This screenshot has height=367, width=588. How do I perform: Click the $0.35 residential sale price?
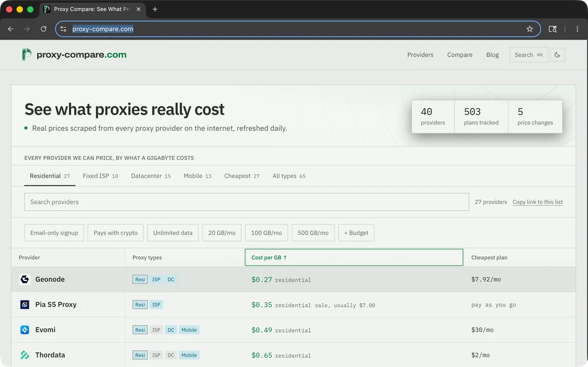tap(313, 305)
